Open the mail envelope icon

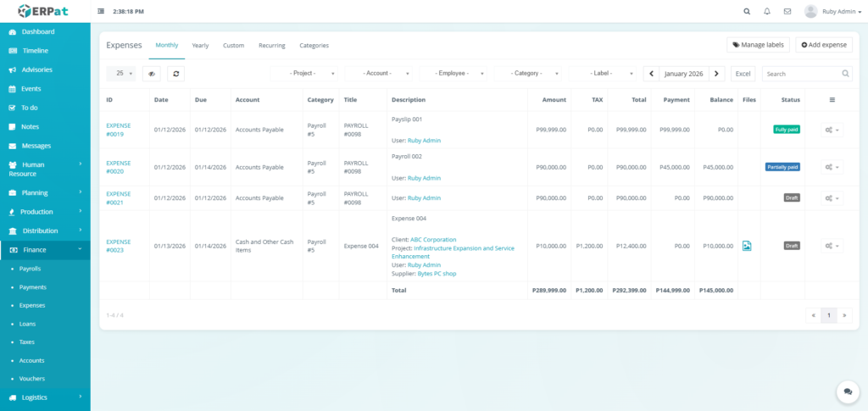point(787,12)
